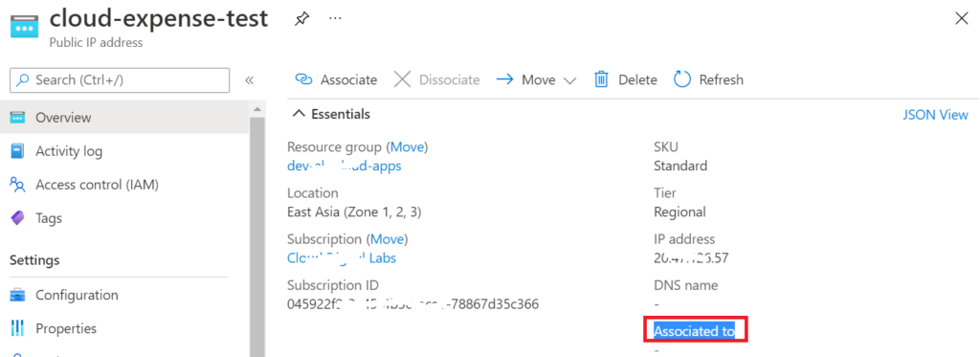
Task: Close the public IP address blade
Action: point(962,19)
